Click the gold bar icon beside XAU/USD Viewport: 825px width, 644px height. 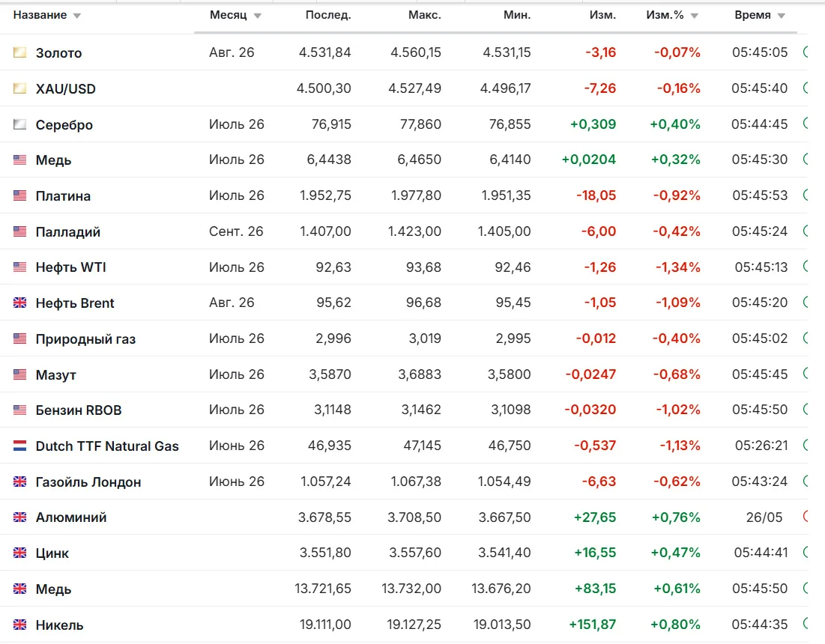click(20, 88)
